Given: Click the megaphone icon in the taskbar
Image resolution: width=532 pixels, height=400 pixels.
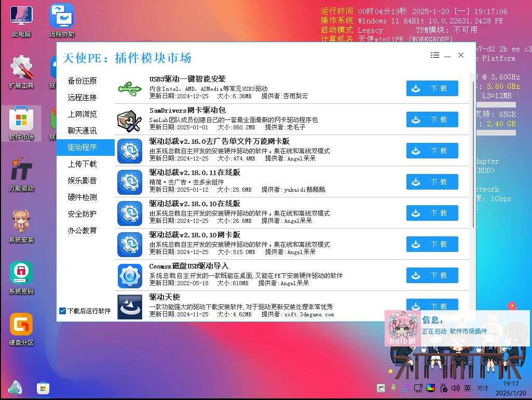Looking at the screenshot, I should 15,388.
